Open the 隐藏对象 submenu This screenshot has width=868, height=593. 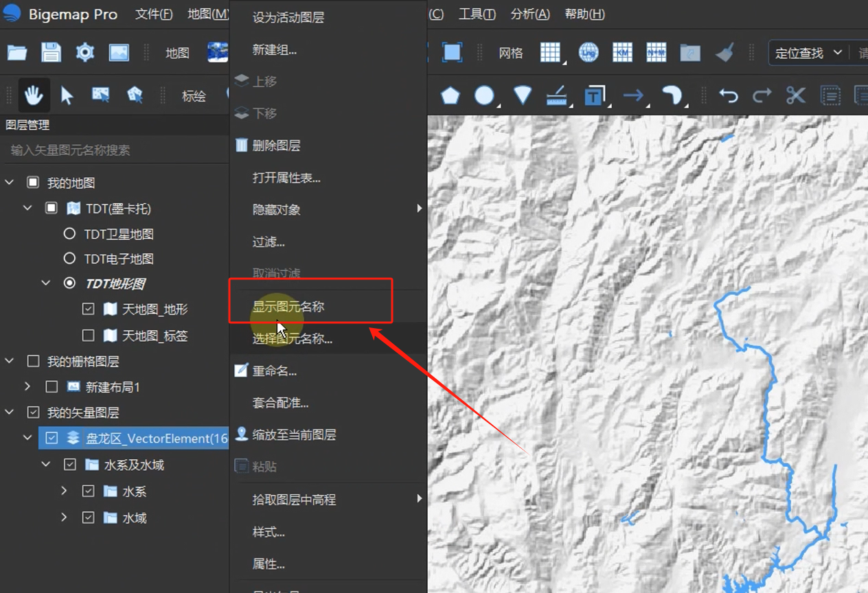click(x=328, y=209)
